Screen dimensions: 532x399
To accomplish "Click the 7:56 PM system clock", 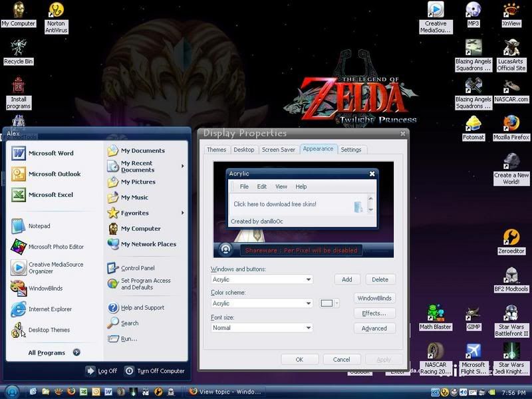I will click(x=513, y=392).
